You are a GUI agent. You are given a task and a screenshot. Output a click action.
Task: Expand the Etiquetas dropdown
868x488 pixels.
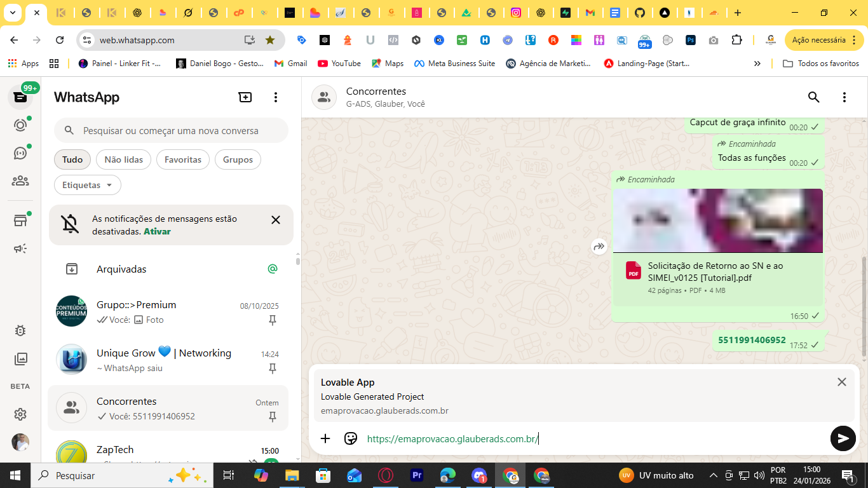(x=88, y=185)
